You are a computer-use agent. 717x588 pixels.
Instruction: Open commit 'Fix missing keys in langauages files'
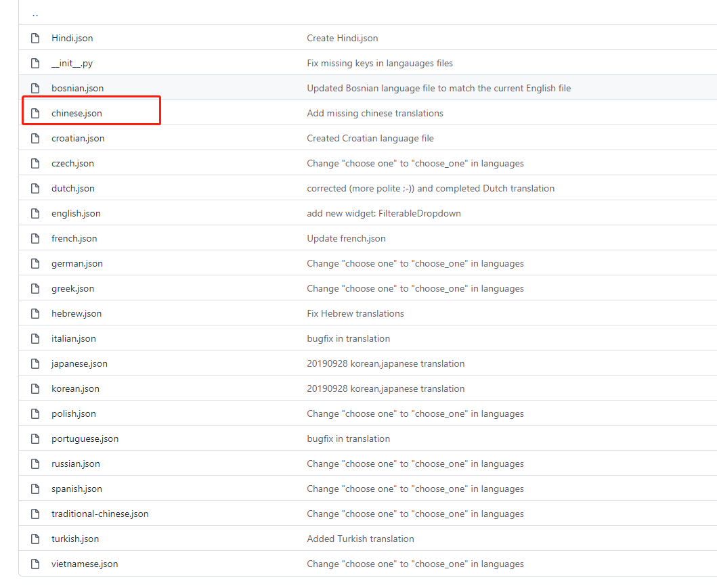tap(380, 63)
